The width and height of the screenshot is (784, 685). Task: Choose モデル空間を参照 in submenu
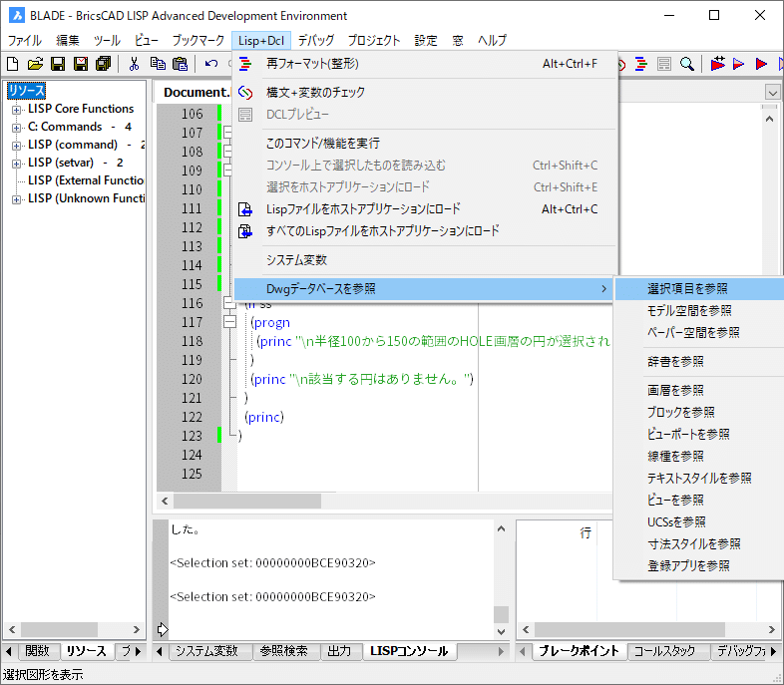[699, 311]
